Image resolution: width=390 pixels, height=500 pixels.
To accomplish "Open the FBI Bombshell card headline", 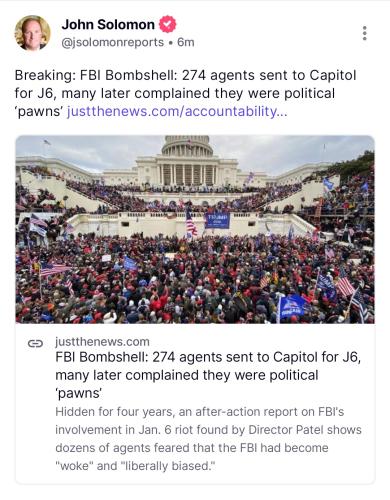I will tap(208, 375).
